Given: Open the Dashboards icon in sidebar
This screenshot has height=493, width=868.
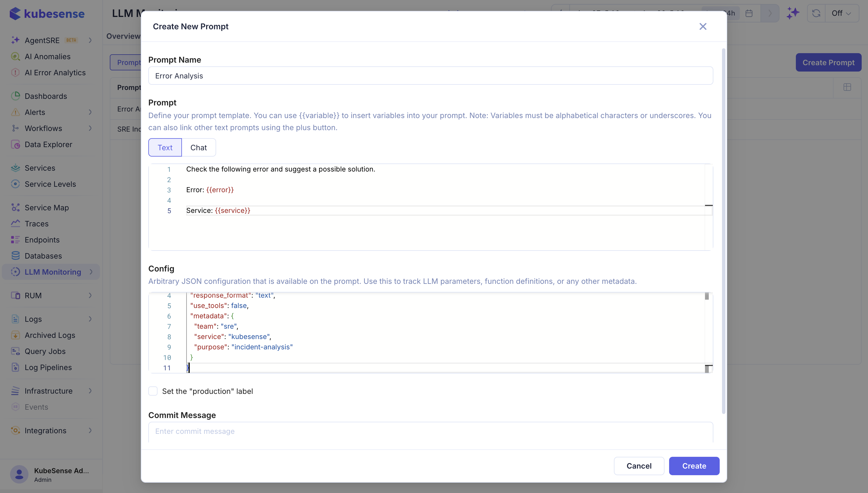Looking at the screenshot, I should coord(15,96).
